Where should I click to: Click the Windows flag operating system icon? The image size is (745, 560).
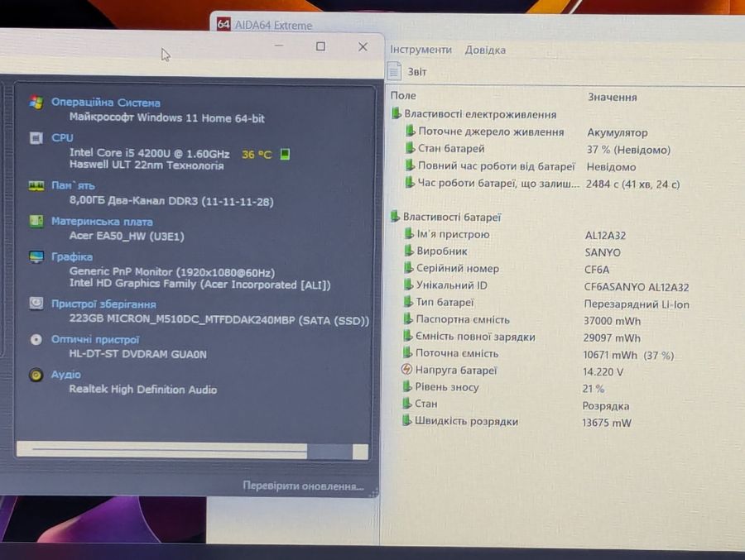click(36, 102)
